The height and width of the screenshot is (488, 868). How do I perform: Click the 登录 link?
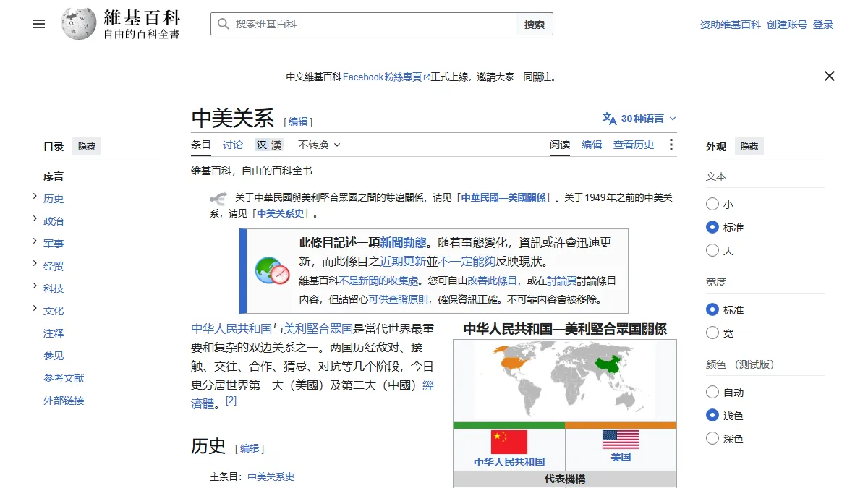pos(823,25)
